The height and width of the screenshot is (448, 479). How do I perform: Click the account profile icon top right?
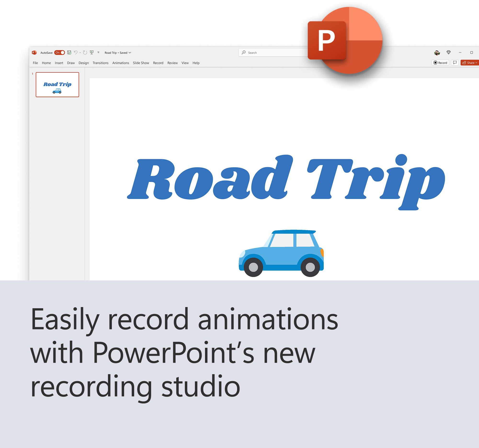[x=436, y=53]
